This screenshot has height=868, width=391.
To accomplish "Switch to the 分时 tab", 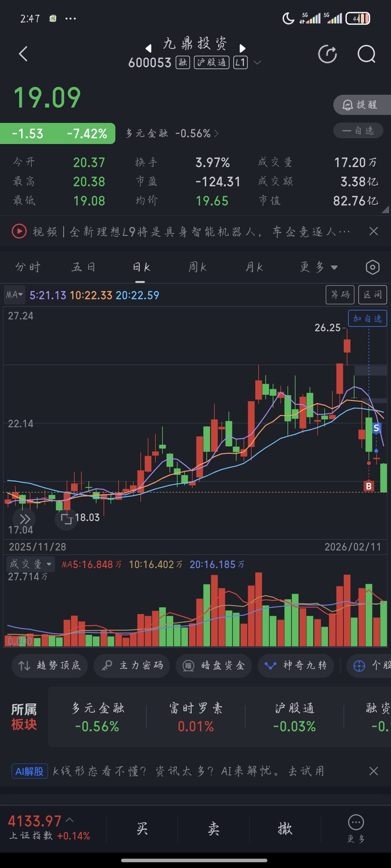I will pyautogui.click(x=28, y=267).
